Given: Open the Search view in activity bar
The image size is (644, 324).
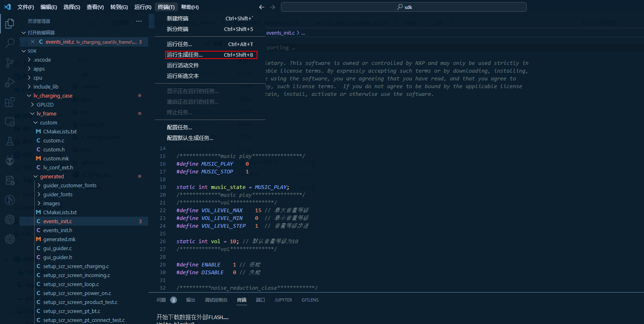Looking at the screenshot, I should (x=10, y=43).
